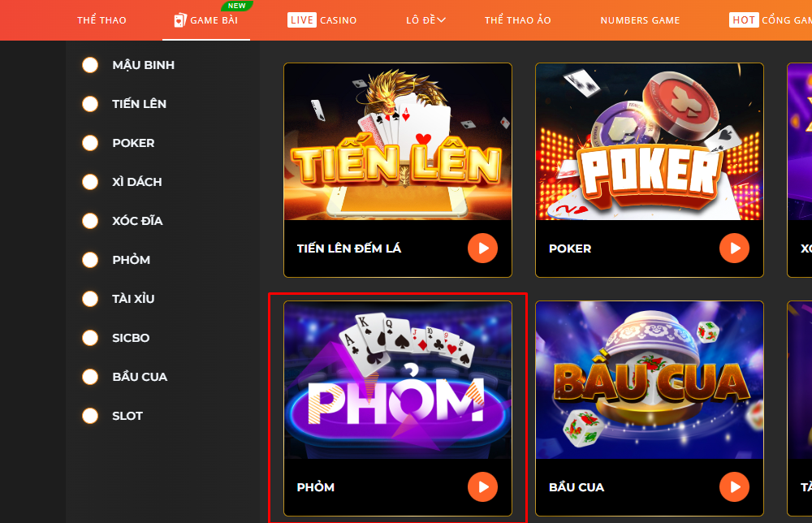Open the Poker chips banner image
The height and width of the screenshot is (523, 812).
(x=650, y=142)
